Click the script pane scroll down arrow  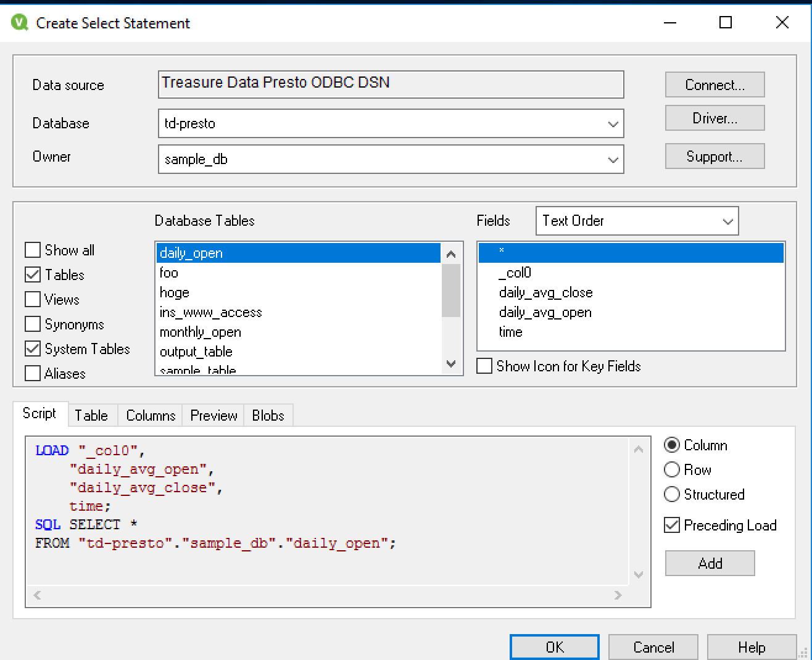click(x=639, y=574)
